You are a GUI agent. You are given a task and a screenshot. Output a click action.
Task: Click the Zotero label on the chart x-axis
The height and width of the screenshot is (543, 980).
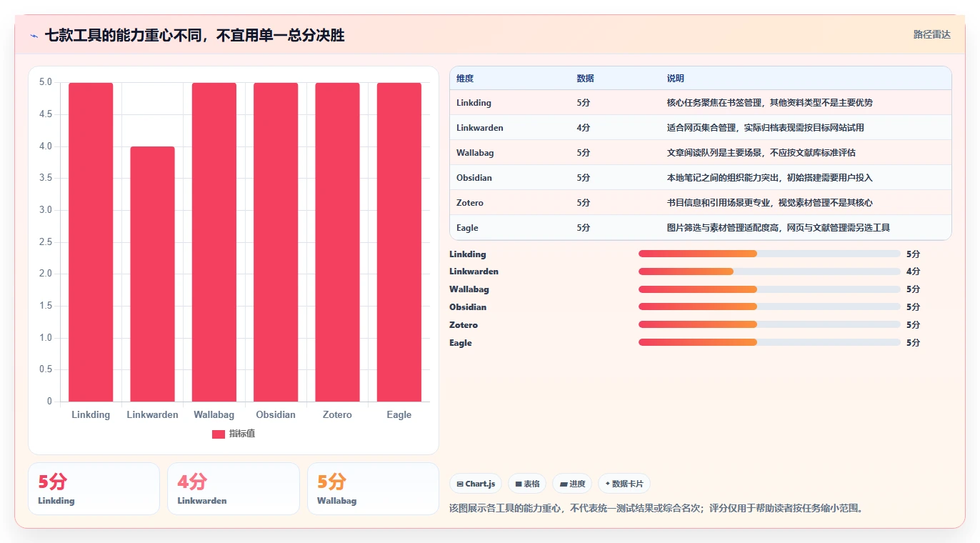(337, 415)
